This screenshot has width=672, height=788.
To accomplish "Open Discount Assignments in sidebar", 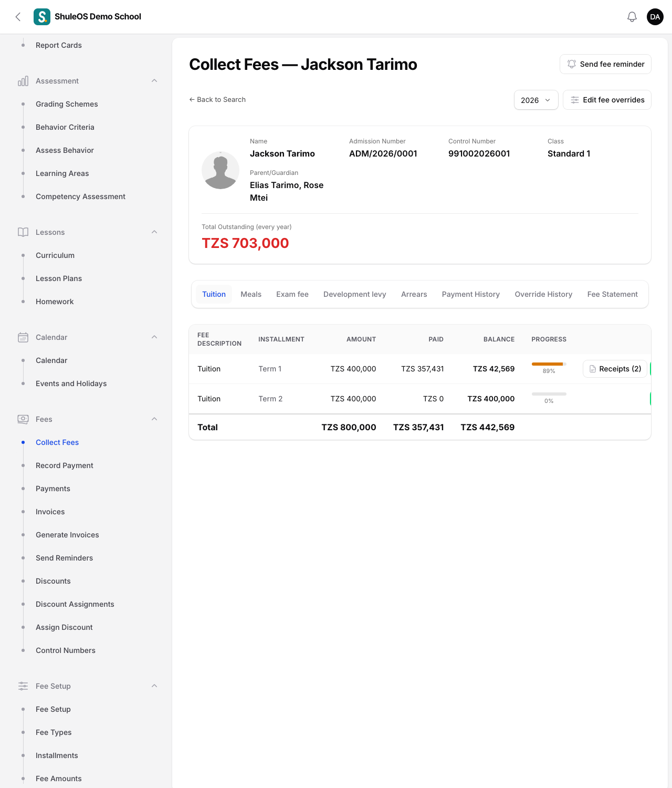I will coord(75,604).
